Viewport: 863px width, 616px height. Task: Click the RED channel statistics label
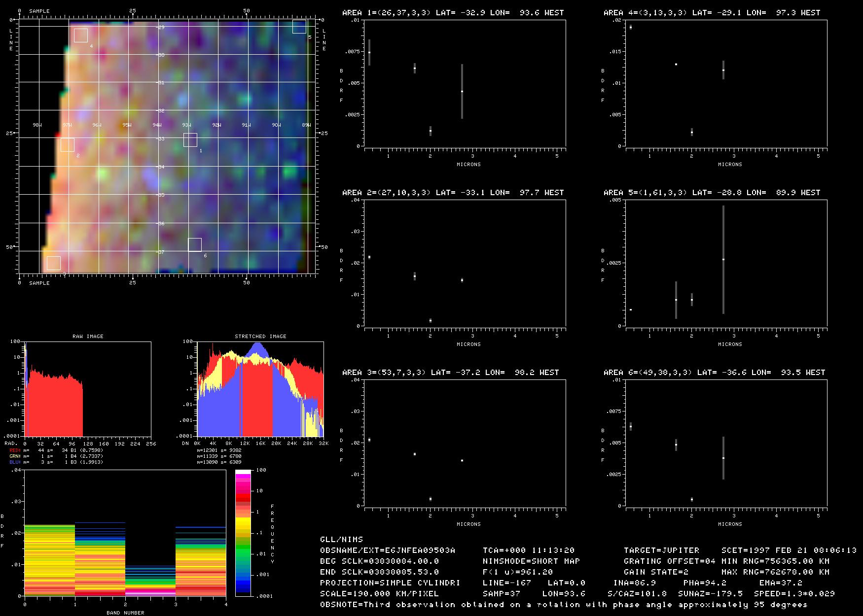pyautogui.click(x=15, y=450)
